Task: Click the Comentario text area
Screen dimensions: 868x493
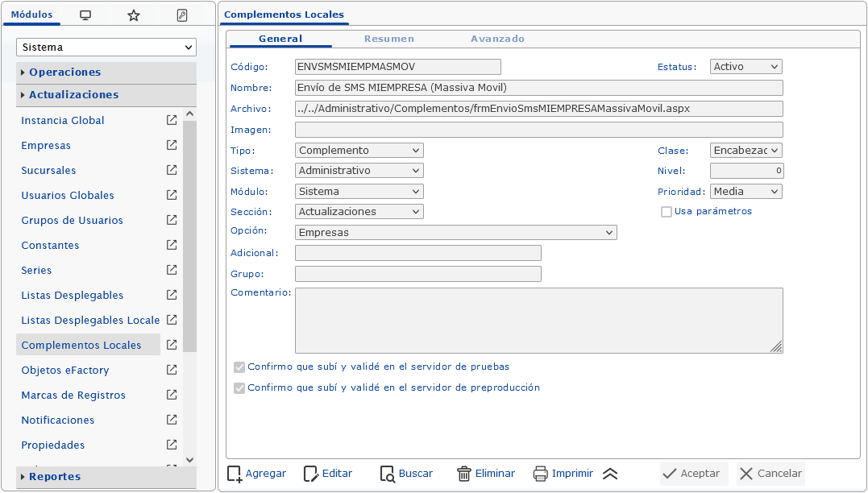Action: tap(539, 321)
